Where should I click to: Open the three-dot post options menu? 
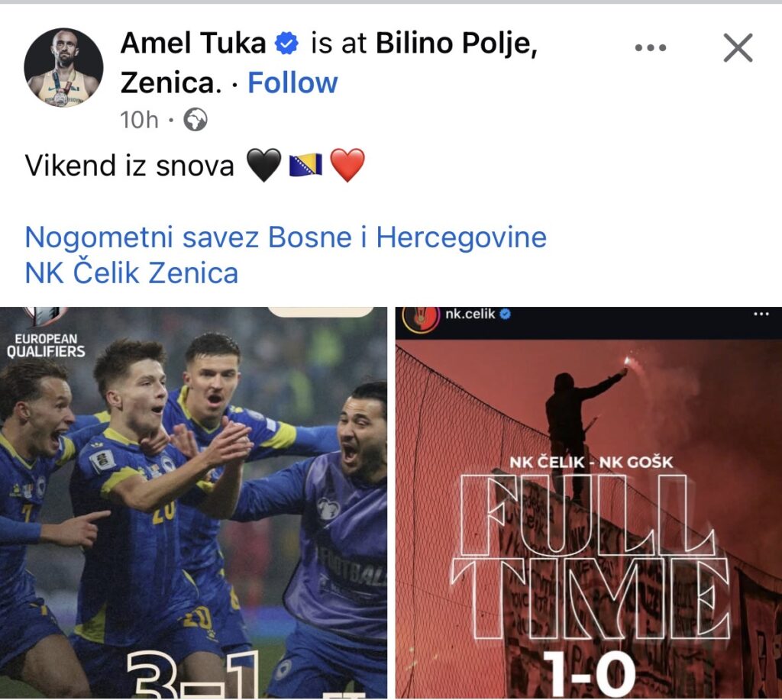651,48
